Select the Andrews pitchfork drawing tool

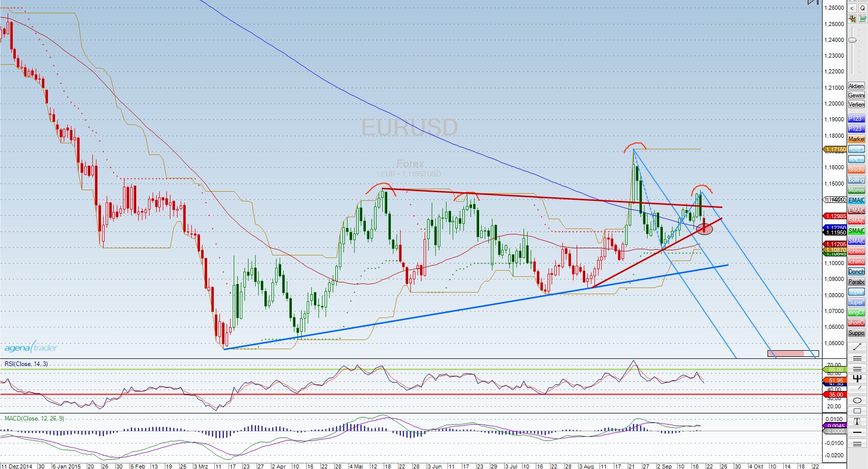857,378
